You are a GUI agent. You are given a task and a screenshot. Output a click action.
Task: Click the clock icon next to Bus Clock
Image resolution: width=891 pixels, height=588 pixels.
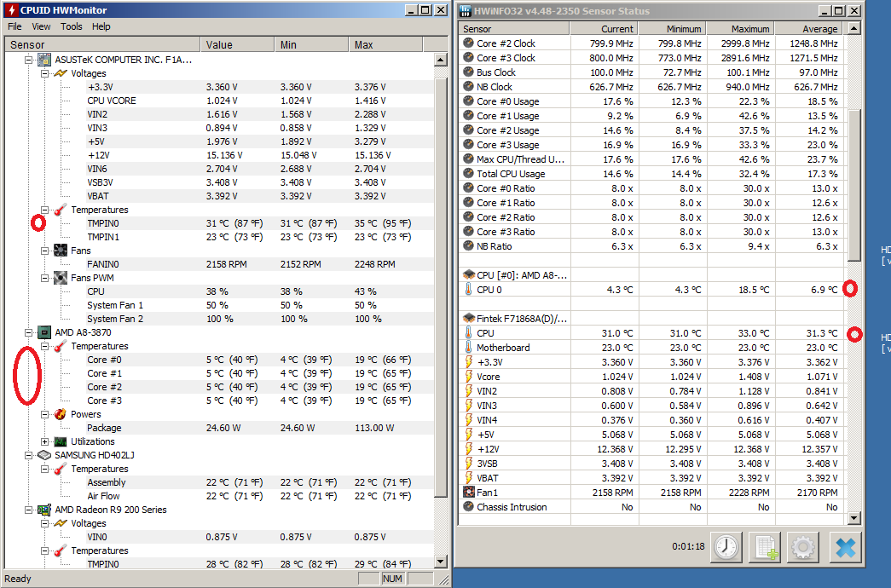tap(468, 72)
